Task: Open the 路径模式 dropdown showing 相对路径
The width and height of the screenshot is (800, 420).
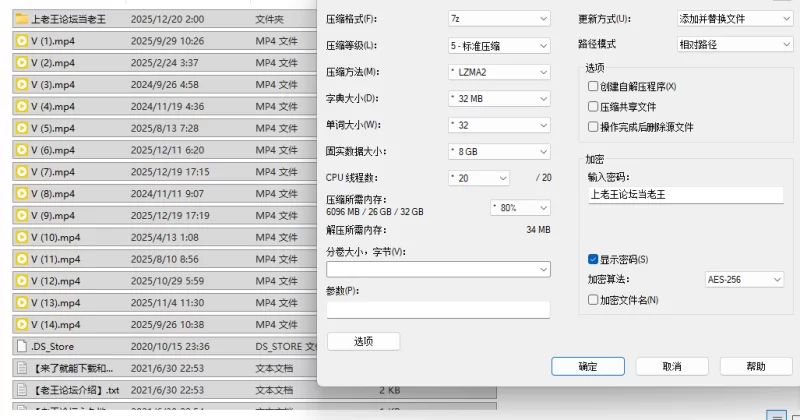Action: pos(735,44)
